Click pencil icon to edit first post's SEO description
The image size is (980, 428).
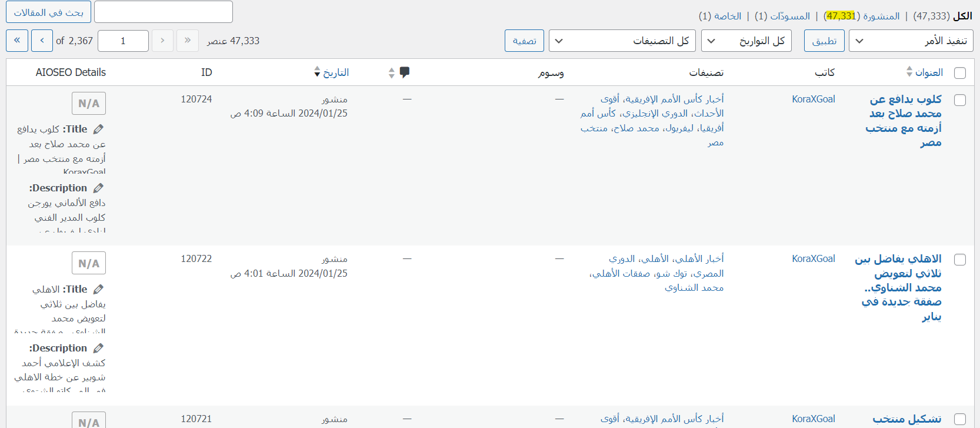point(98,188)
